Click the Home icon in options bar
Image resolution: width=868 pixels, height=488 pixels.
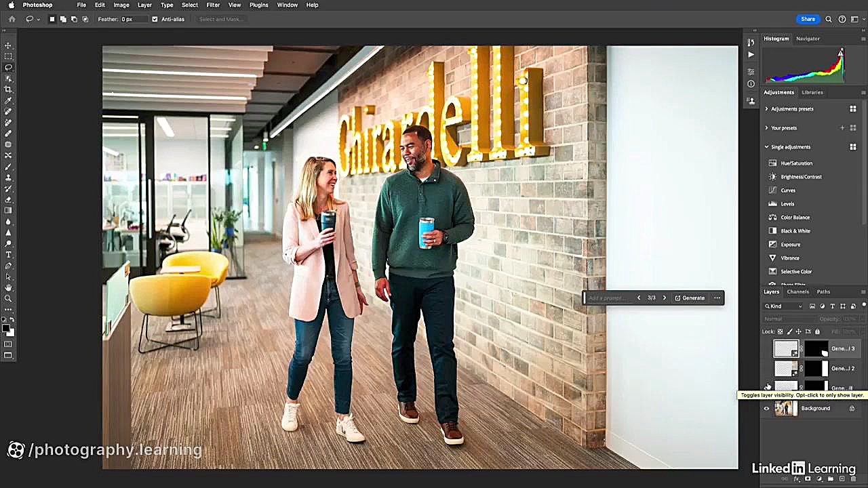click(x=12, y=19)
